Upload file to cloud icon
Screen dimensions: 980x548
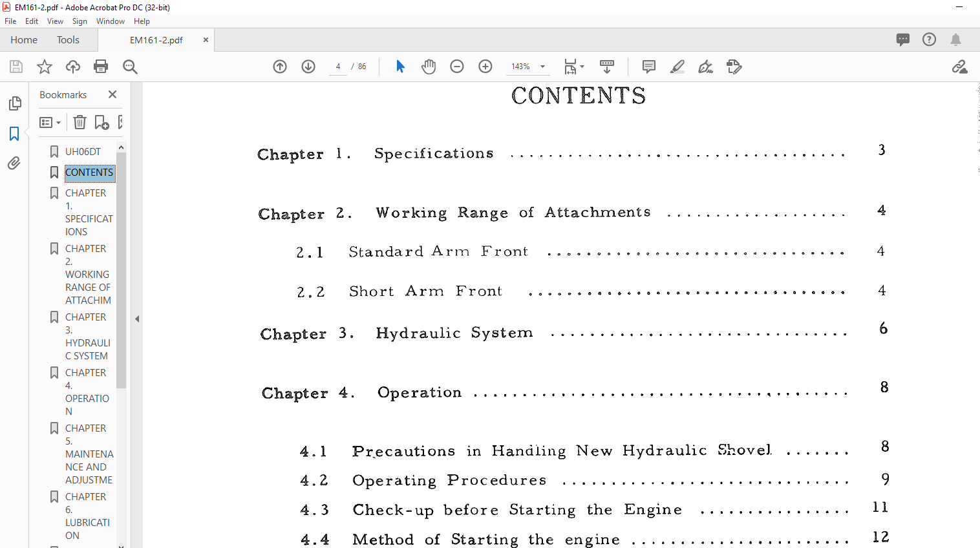(73, 67)
